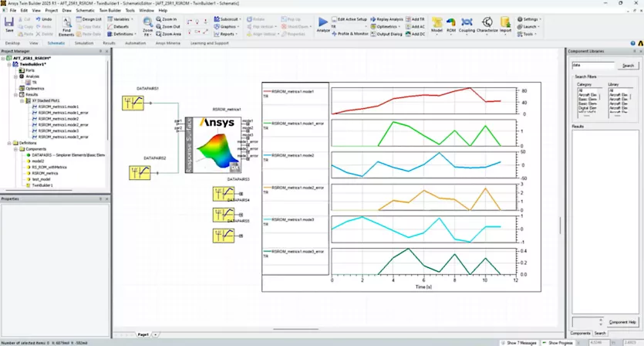Click the Search button in Component Libraries
This screenshot has height=346, width=644.
click(x=628, y=66)
